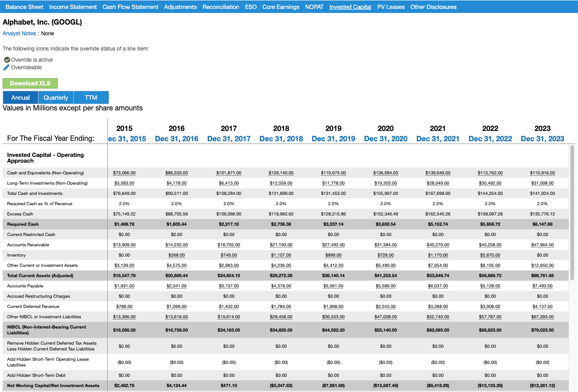578x392 pixels.
Task: Open the Dec 31, 2019 column link
Action: pos(333,139)
